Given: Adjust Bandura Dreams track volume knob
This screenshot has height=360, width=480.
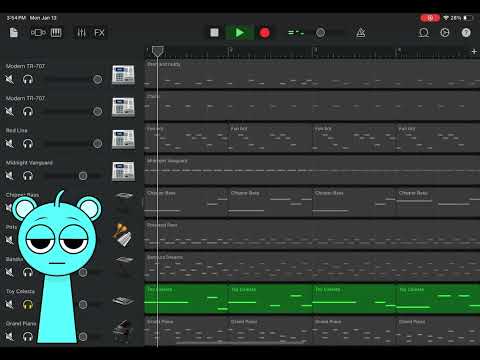Looking at the screenshot, I should (x=83, y=272).
